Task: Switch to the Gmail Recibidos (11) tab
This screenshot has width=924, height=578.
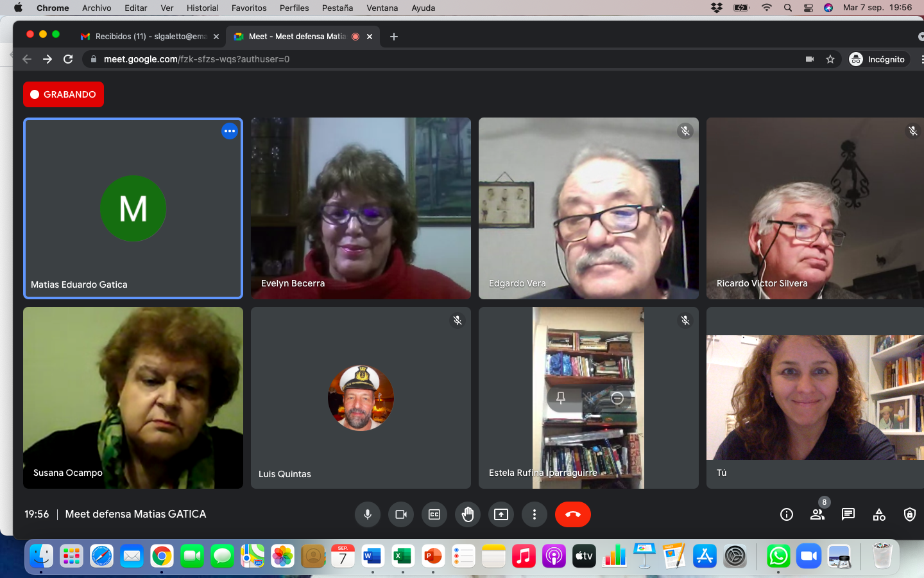Action: pyautogui.click(x=151, y=37)
